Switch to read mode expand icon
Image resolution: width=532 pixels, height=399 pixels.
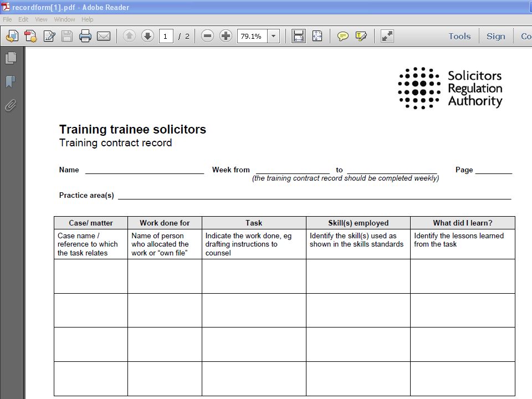pos(387,36)
